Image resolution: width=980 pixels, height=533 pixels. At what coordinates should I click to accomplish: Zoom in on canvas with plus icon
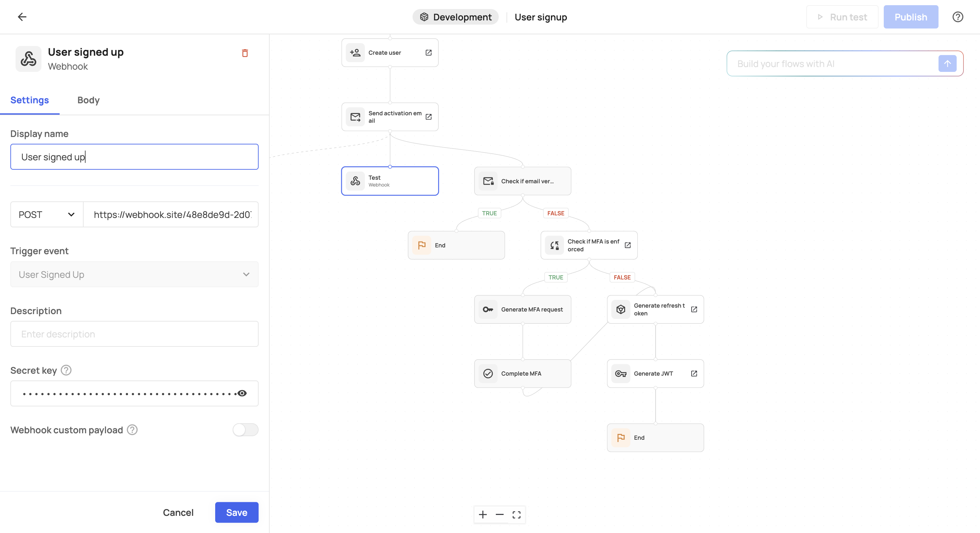tap(483, 514)
